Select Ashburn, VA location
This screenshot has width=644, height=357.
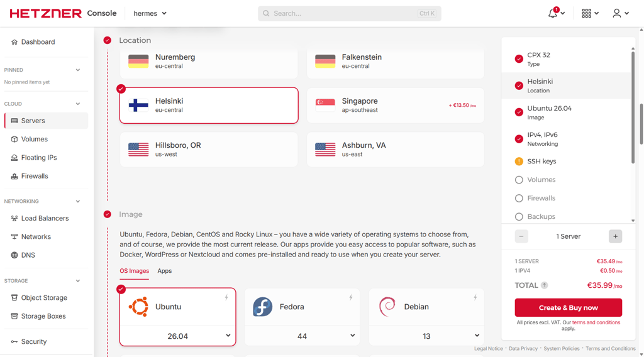tap(396, 150)
